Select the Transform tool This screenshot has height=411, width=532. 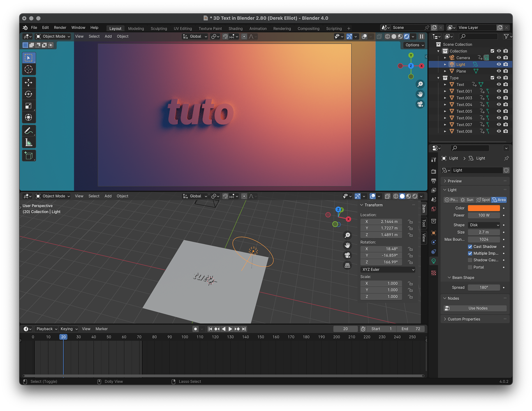(28, 118)
